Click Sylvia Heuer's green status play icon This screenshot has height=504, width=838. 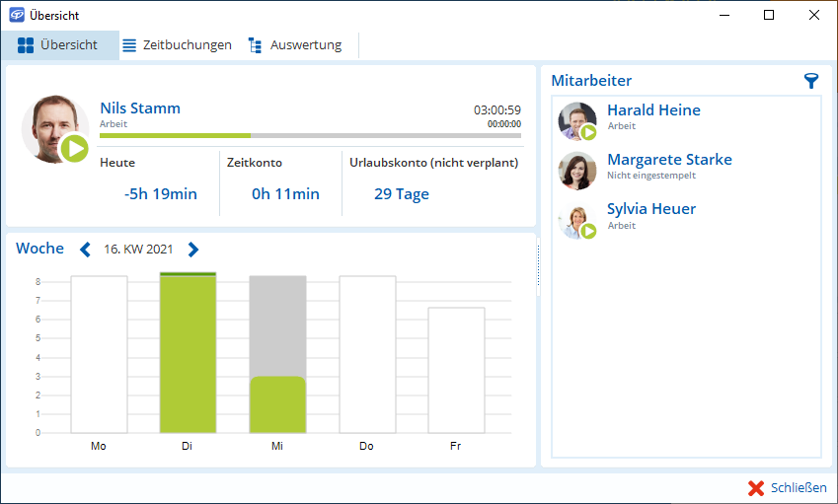(588, 231)
